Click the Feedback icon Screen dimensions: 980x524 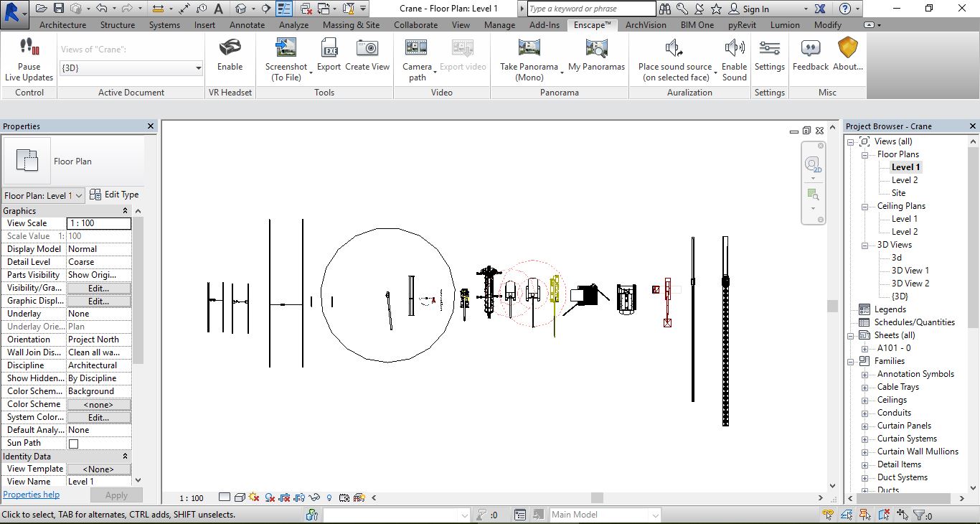(x=811, y=49)
